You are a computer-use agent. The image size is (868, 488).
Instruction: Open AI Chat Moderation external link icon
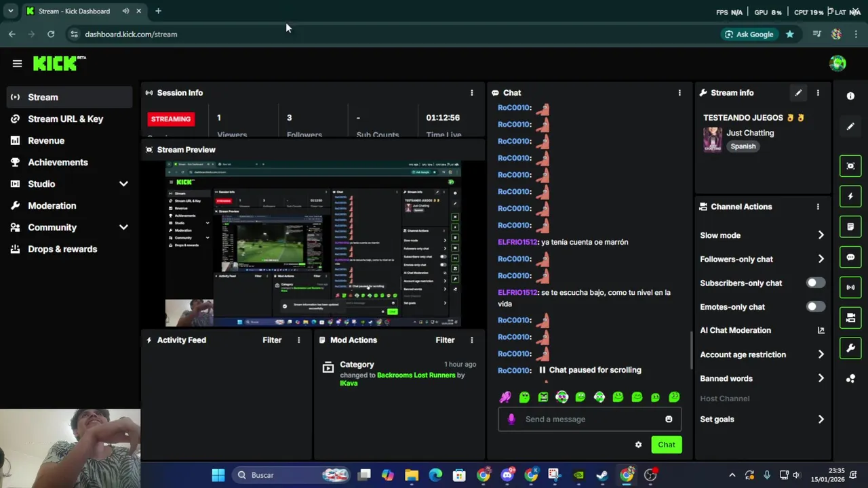pos(821,331)
